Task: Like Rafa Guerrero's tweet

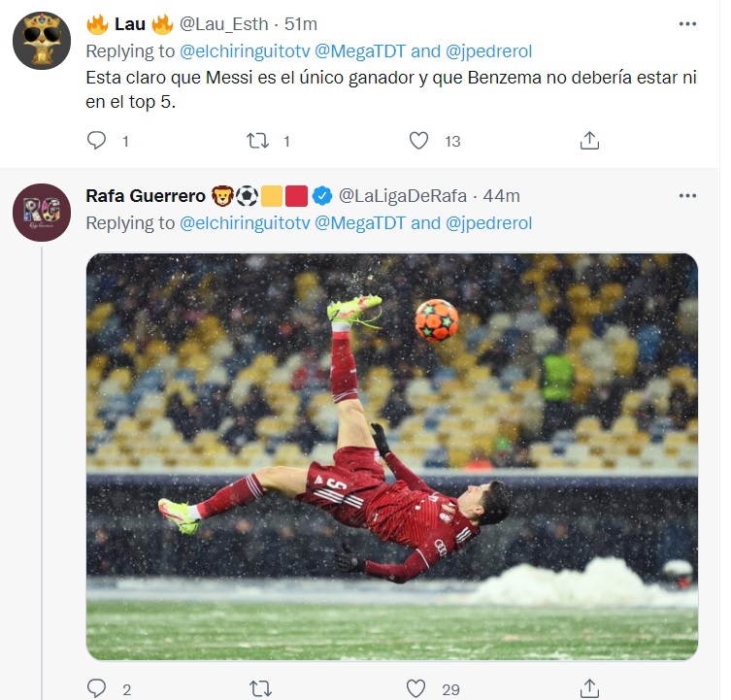Action: 416,688
